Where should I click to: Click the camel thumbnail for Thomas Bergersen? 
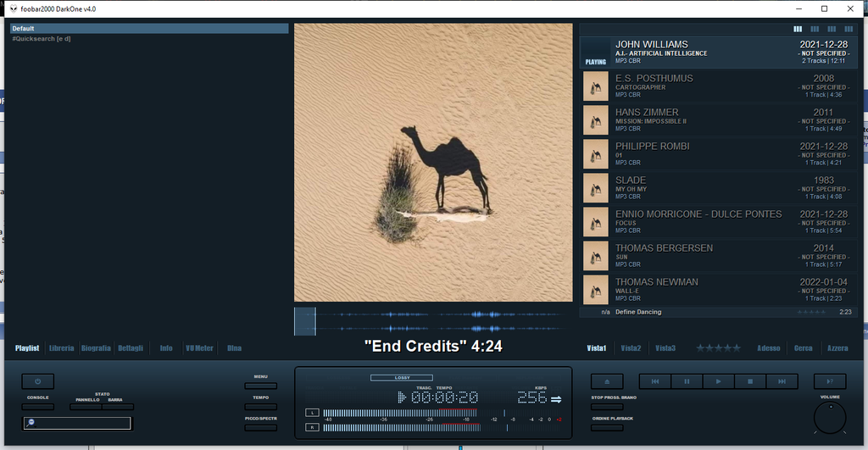(x=596, y=256)
